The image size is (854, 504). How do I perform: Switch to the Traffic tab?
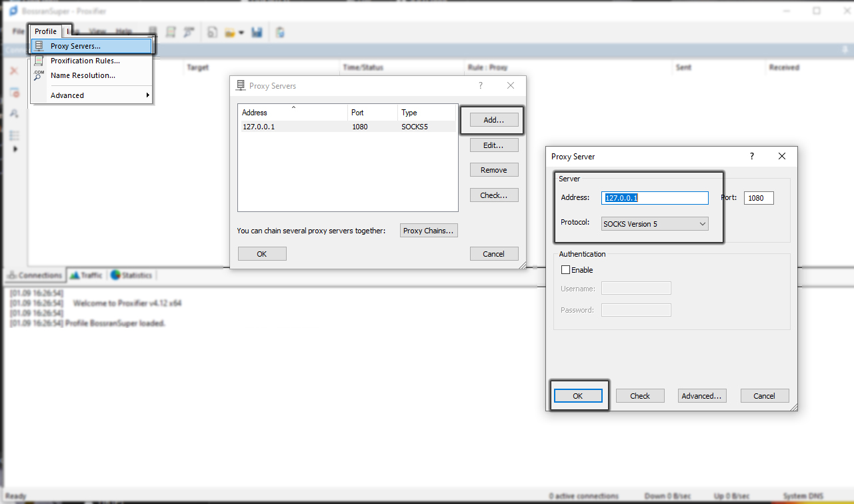pos(86,275)
